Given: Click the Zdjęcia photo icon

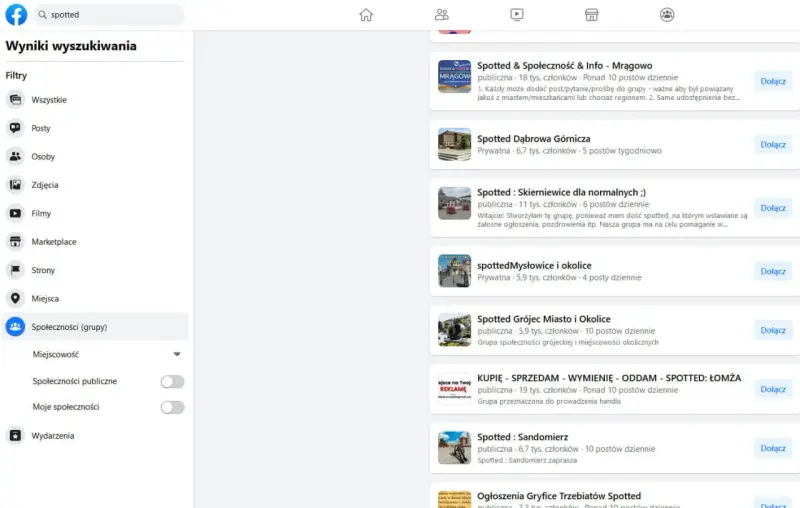Looking at the screenshot, I should pyautogui.click(x=15, y=185).
